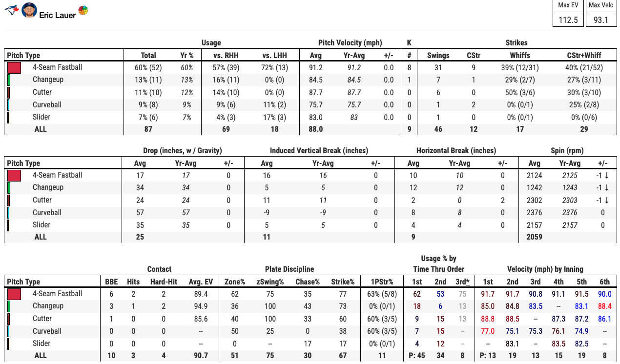The width and height of the screenshot is (620, 364).
Task: Click the Max Velo value box
Action: click(600, 20)
